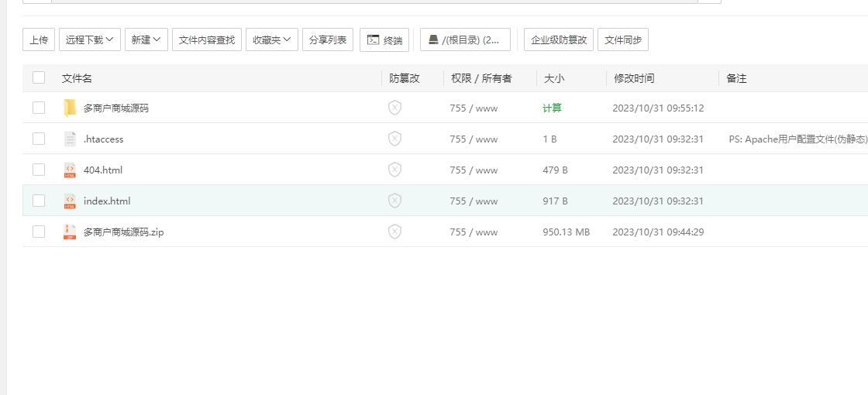Tick the select-all checkbox in header
This screenshot has width=868, height=395.
click(39, 77)
